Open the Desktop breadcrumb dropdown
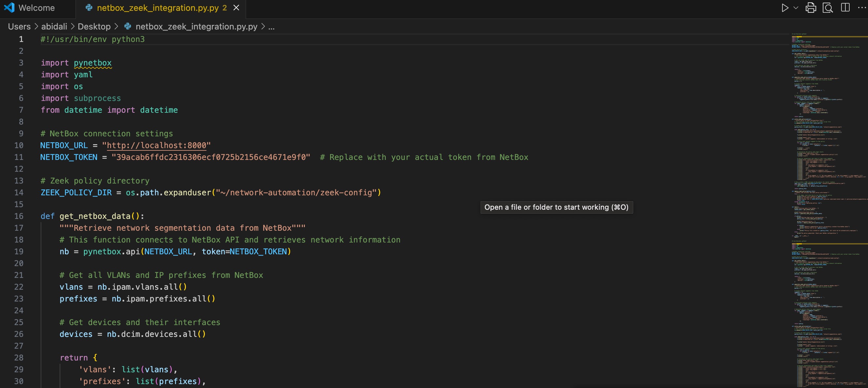The image size is (868, 388). [94, 27]
